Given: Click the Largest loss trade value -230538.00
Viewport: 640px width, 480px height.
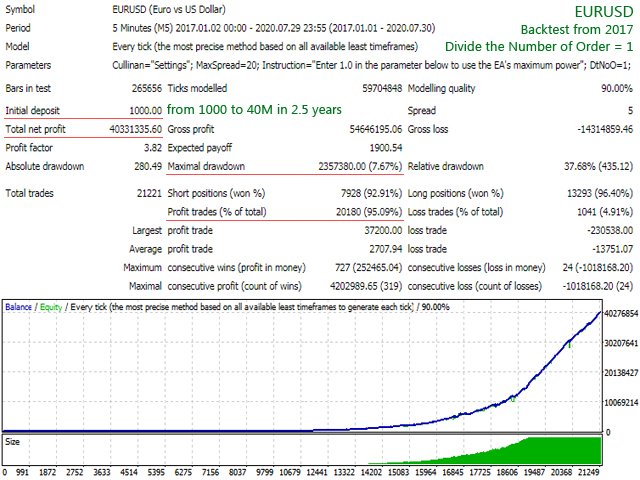Looking at the screenshot, I should pos(610,231).
